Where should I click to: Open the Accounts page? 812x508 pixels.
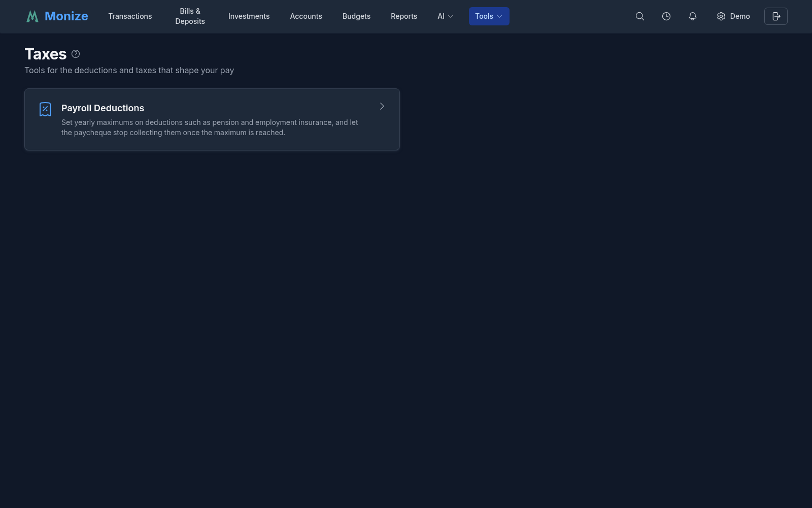(306, 16)
